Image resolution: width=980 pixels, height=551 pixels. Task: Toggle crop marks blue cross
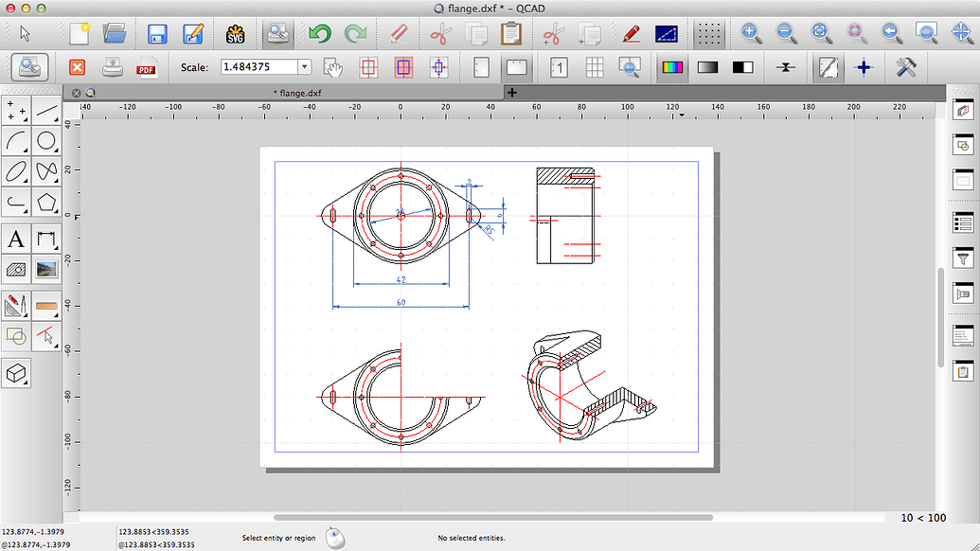864,67
